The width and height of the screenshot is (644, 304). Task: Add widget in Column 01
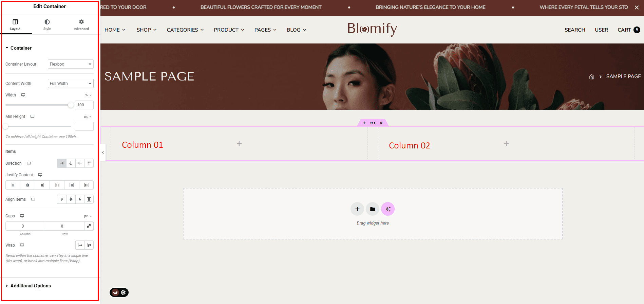pos(239,144)
